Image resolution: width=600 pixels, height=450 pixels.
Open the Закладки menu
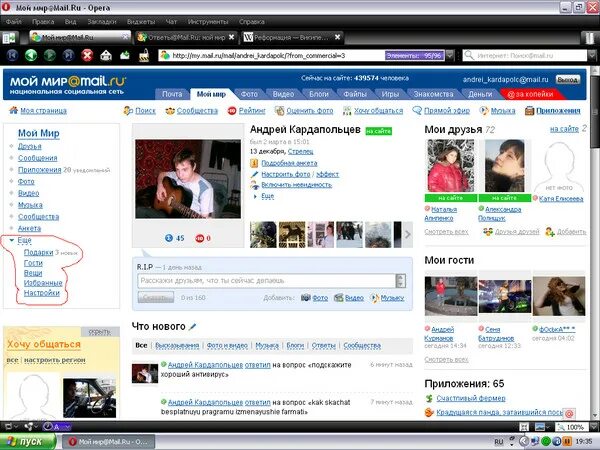coord(102,22)
